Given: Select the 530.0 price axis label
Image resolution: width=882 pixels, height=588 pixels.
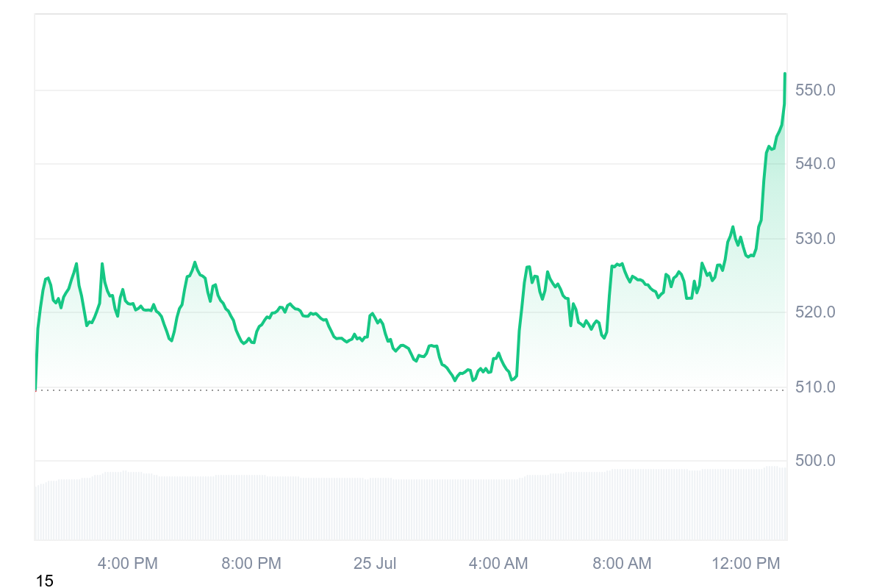Looking at the screenshot, I should click(x=815, y=239).
